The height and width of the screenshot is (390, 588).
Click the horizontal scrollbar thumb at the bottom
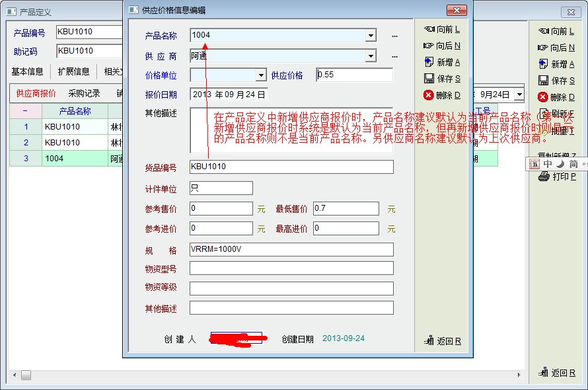pyautogui.click(x=26, y=375)
